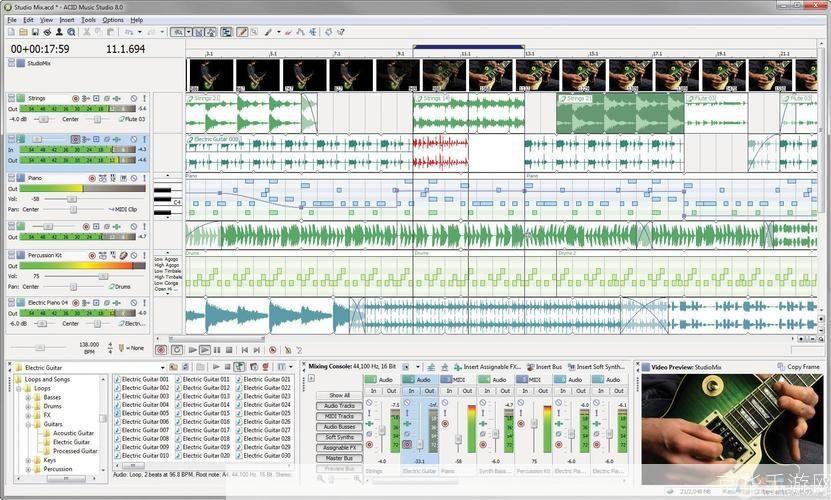Screen dimensions: 831x500
Task: Click the Mute icon on the Electric Piano 04 track
Action: coord(134,303)
